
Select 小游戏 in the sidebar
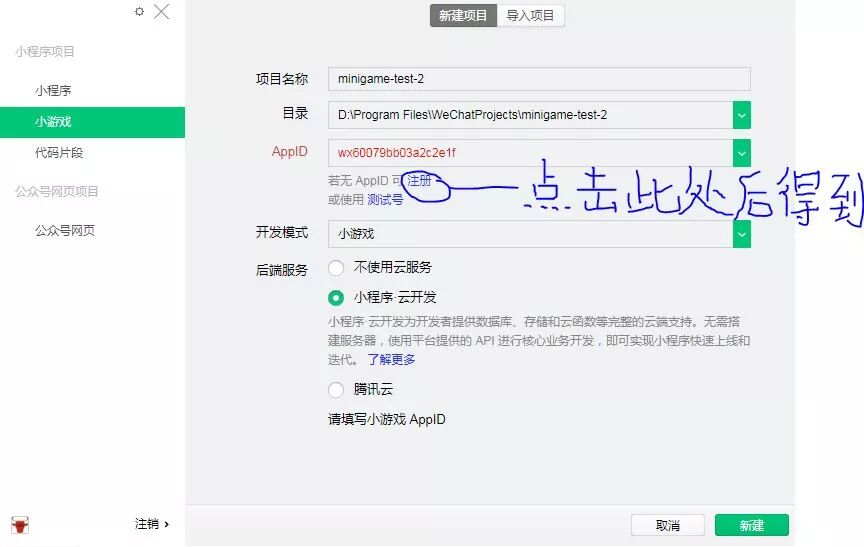[x=93, y=122]
